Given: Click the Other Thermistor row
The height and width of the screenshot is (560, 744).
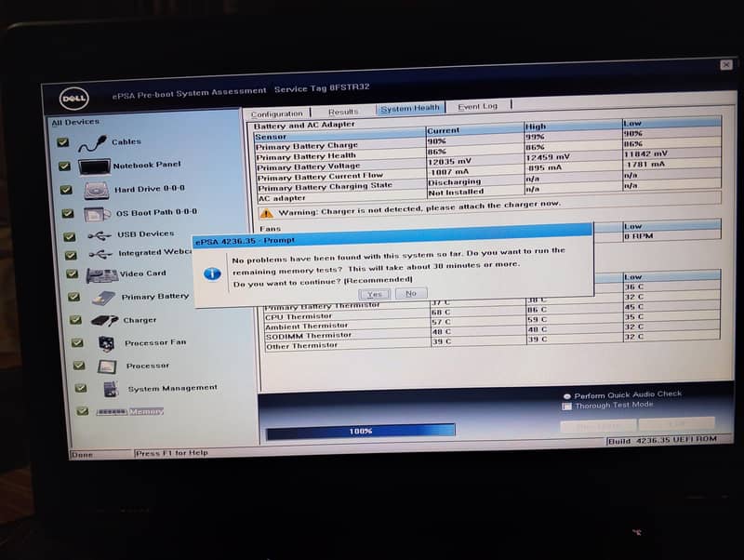Looking at the screenshot, I should [x=492, y=343].
